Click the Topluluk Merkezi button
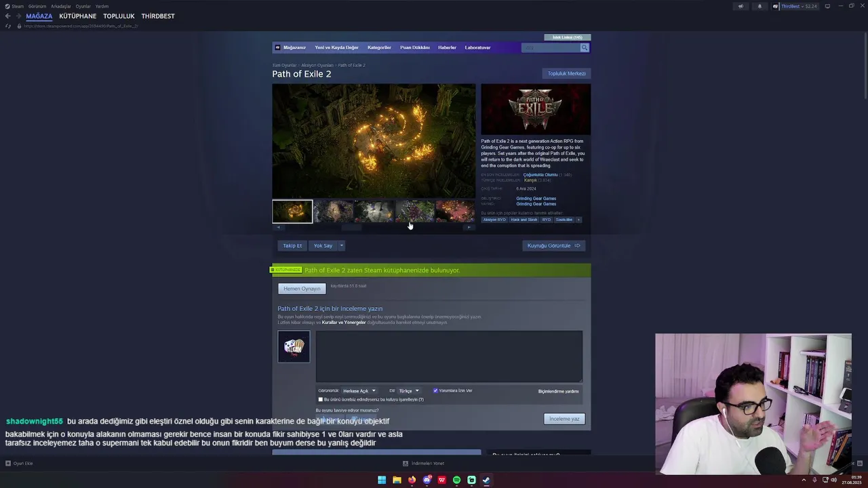Image resolution: width=868 pixels, height=488 pixels. tap(566, 73)
